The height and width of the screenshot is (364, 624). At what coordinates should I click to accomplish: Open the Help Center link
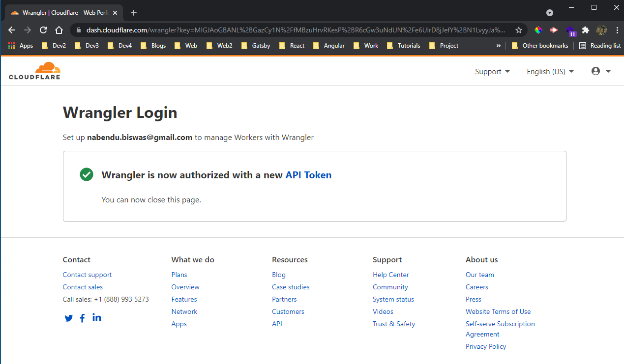pyautogui.click(x=391, y=275)
